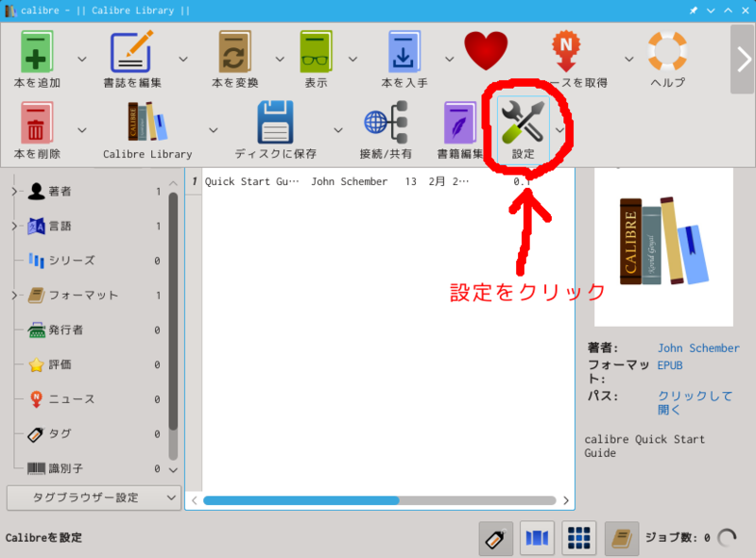Toggle cover browser button in status bar
The width and height of the screenshot is (756, 558).
pyautogui.click(x=537, y=538)
